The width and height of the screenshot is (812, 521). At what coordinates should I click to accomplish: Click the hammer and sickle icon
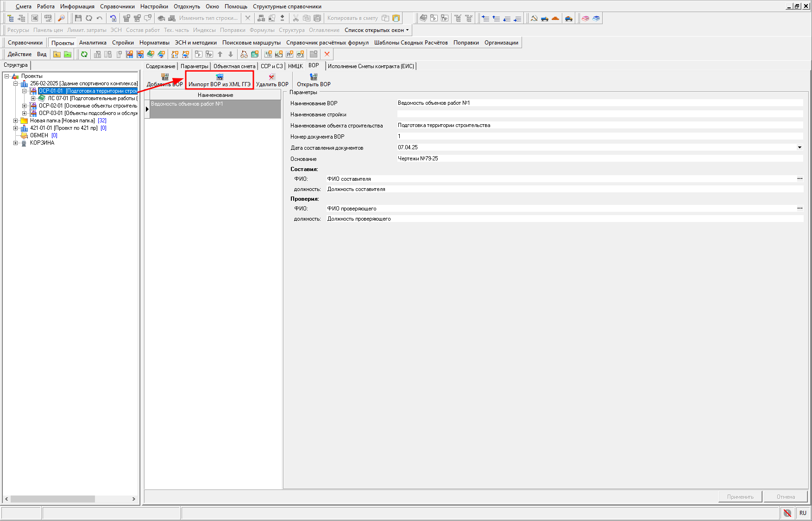click(534, 18)
